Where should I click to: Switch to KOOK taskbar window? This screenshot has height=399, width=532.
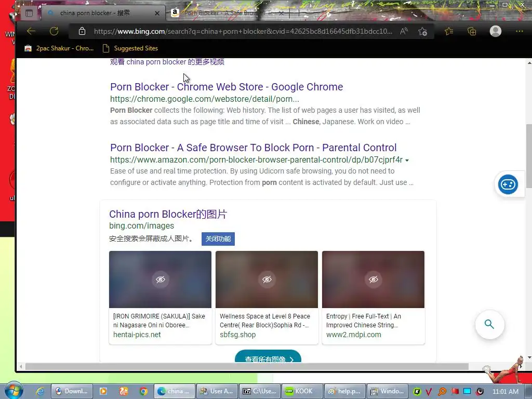pyautogui.click(x=303, y=391)
